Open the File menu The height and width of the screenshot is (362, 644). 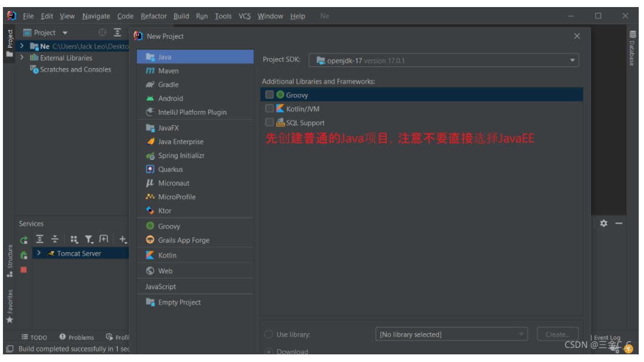[28, 16]
